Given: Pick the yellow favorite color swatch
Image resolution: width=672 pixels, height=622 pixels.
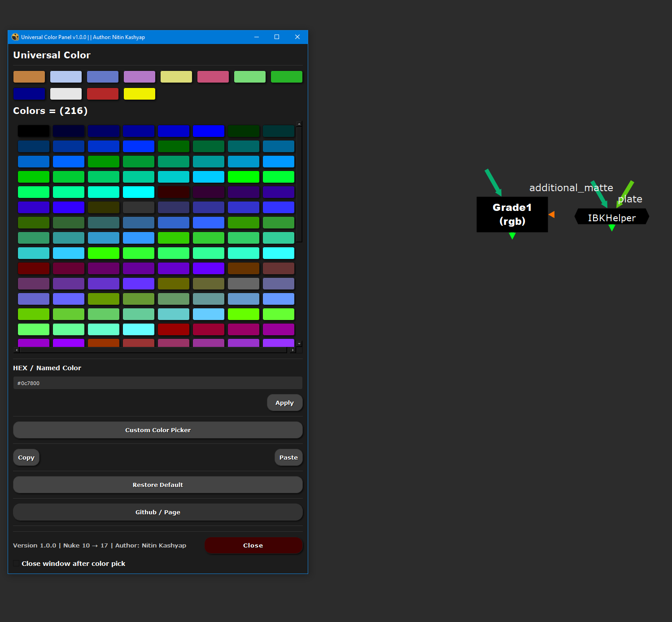Looking at the screenshot, I should point(140,94).
